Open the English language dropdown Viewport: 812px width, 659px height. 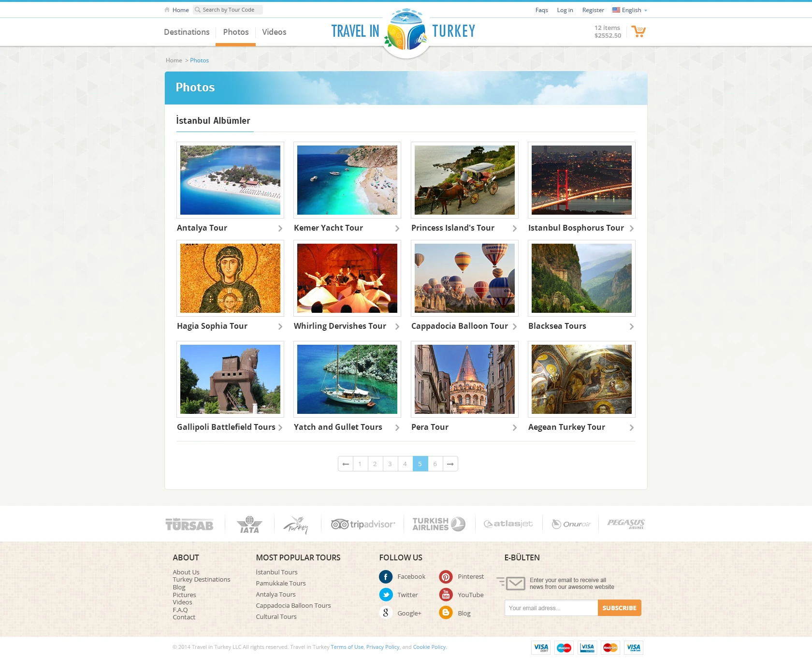point(629,10)
